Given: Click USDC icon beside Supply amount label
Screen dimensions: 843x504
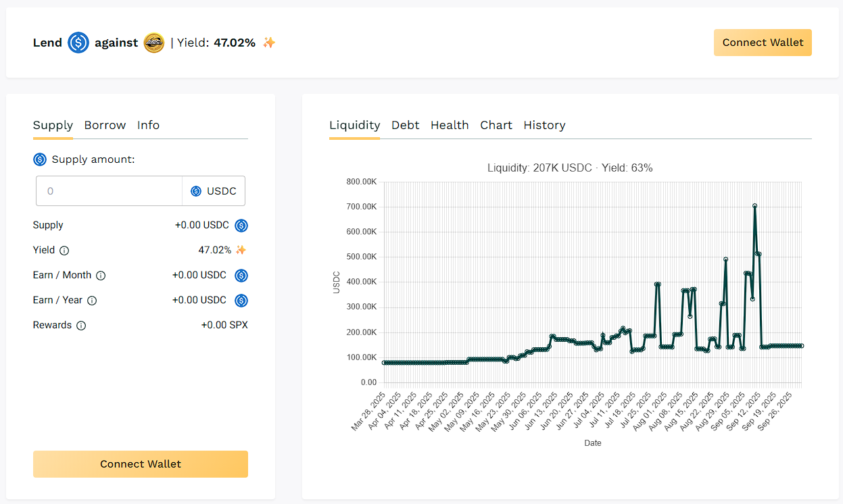Looking at the screenshot, I should (40, 159).
